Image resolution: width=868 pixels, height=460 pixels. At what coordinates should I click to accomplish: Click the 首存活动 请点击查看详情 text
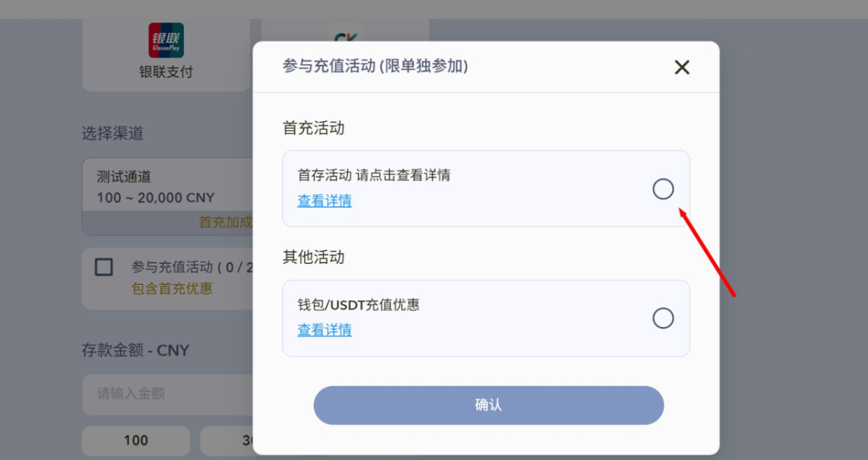pyautogui.click(x=373, y=175)
